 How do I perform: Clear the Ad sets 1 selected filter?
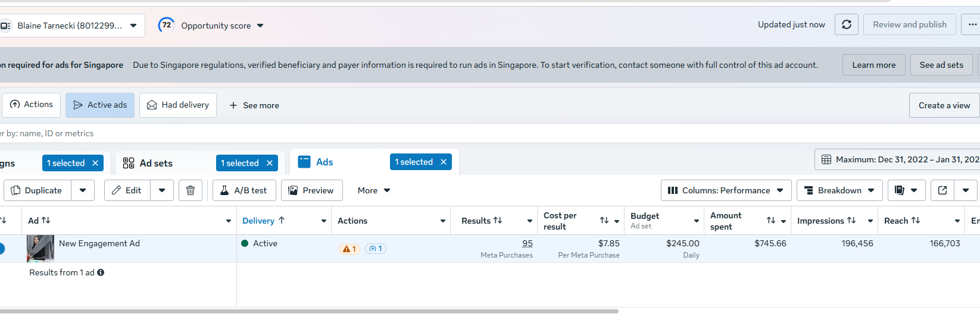click(270, 163)
